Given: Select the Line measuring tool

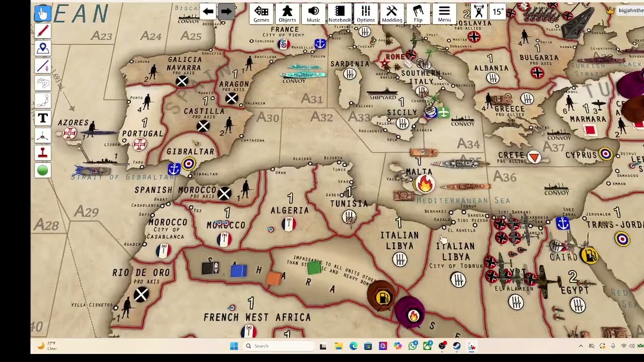Looking at the screenshot, I should 43,66.
